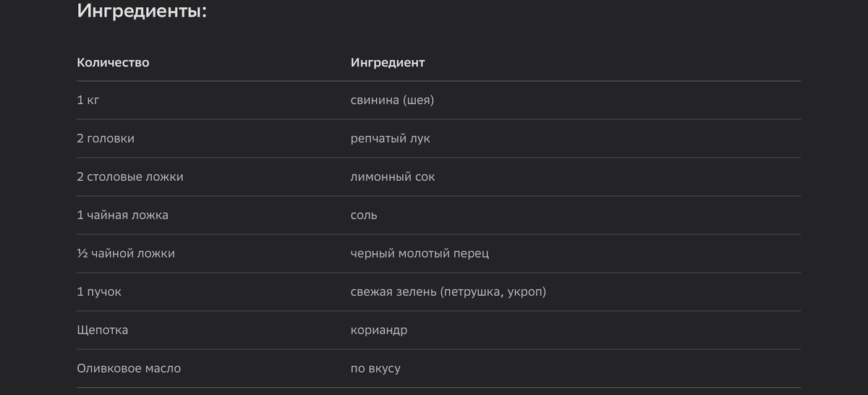
Task: Click the ingredients table's last row
Action: 438,369
